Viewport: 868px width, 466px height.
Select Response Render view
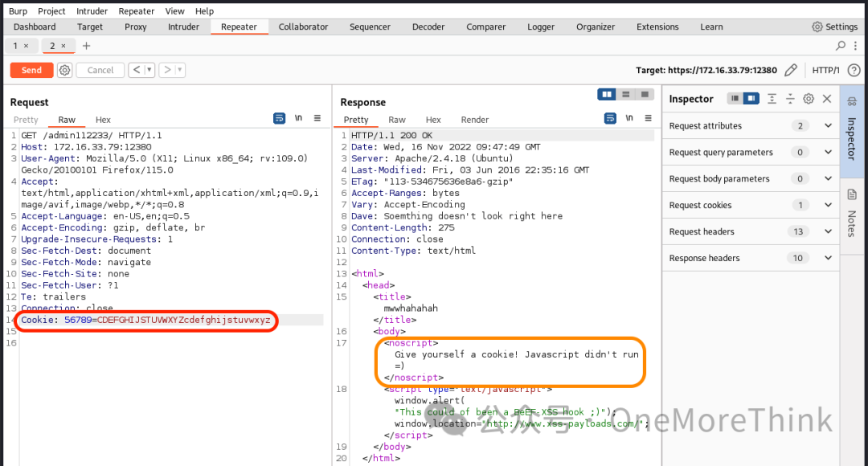pyautogui.click(x=475, y=120)
